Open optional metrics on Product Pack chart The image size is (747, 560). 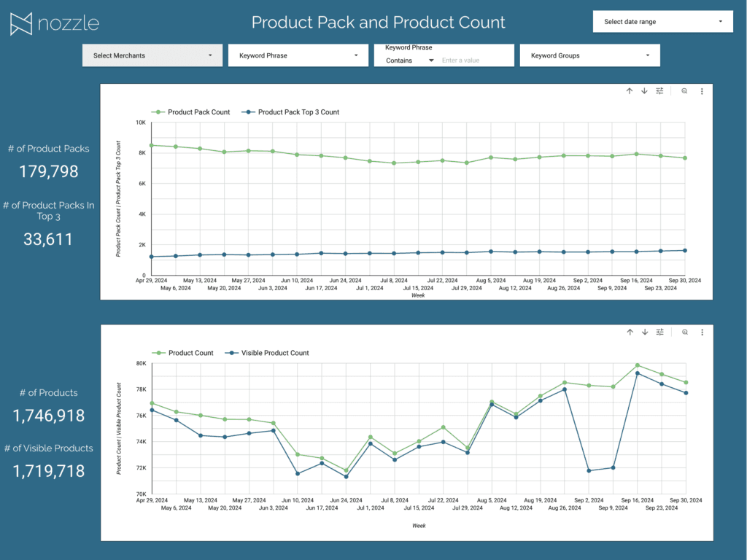[659, 91]
